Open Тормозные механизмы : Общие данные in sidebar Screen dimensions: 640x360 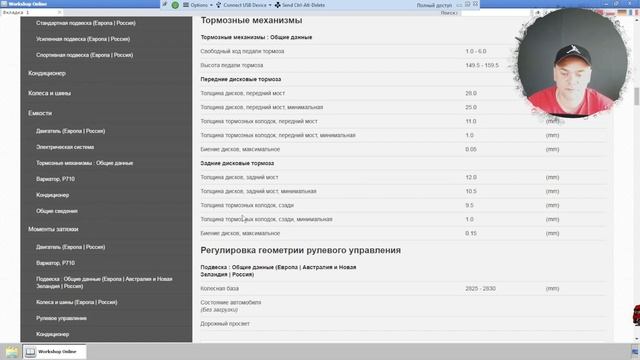tap(84, 163)
